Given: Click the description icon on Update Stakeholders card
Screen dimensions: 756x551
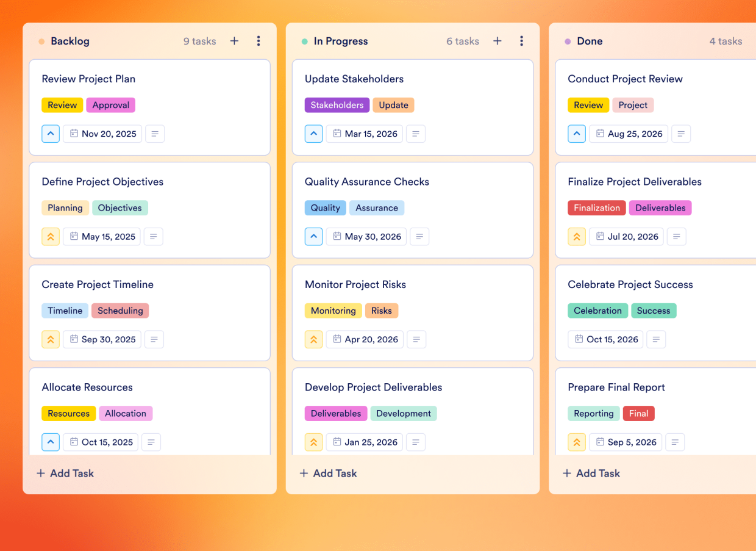Looking at the screenshot, I should pos(416,134).
